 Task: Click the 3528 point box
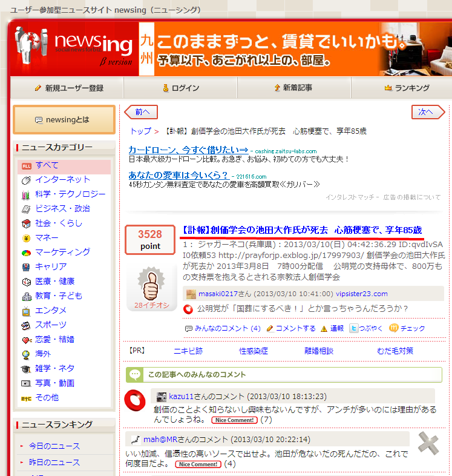click(150, 240)
